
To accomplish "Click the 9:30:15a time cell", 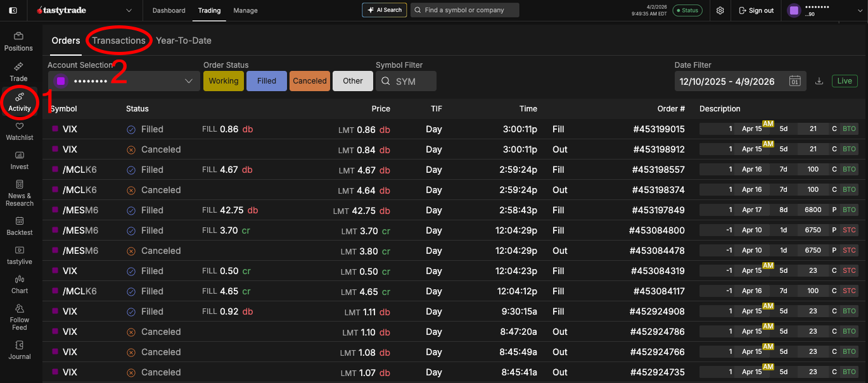I will pyautogui.click(x=520, y=311).
